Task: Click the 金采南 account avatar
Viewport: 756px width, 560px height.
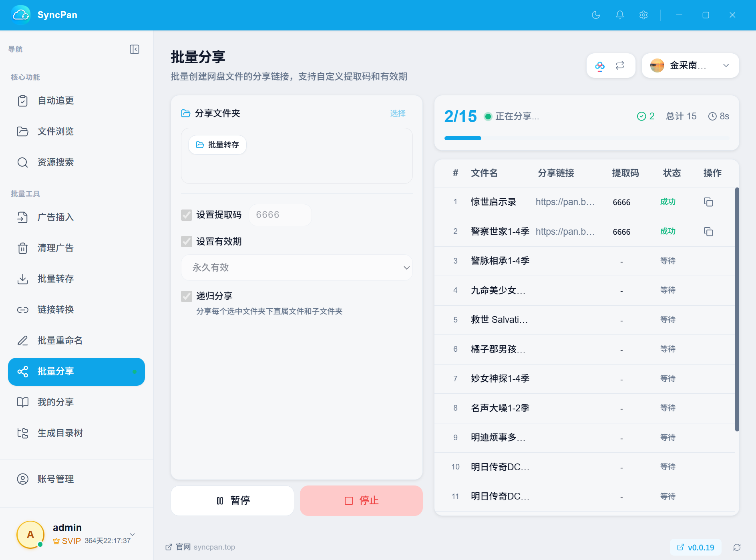Action: [x=657, y=65]
